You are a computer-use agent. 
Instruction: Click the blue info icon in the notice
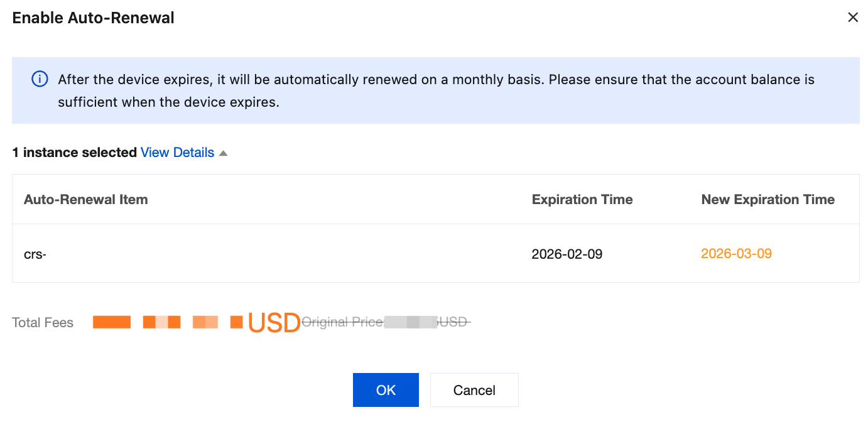(40, 80)
